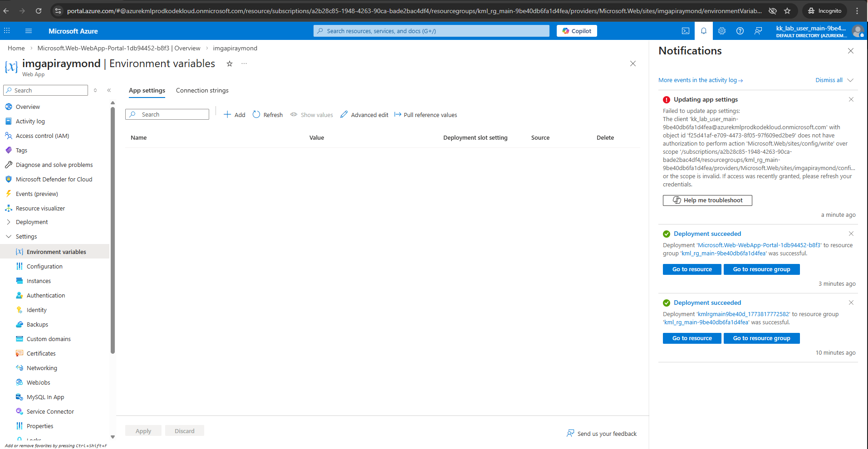Image resolution: width=868 pixels, height=449 pixels.
Task: Click Help me troubleshoot button
Action: click(707, 200)
